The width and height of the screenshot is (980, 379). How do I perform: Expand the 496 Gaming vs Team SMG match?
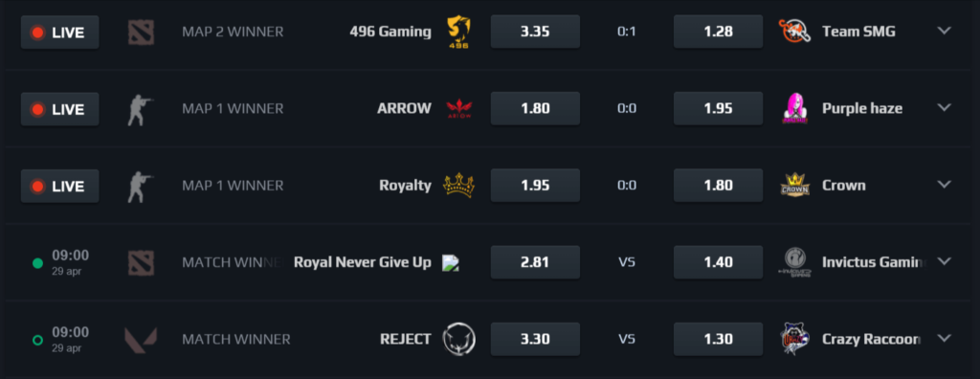tap(944, 31)
